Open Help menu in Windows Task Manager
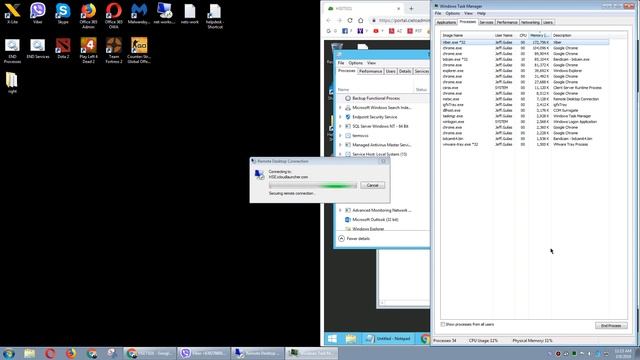Viewport: 640px width, 360px height. (482, 13)
